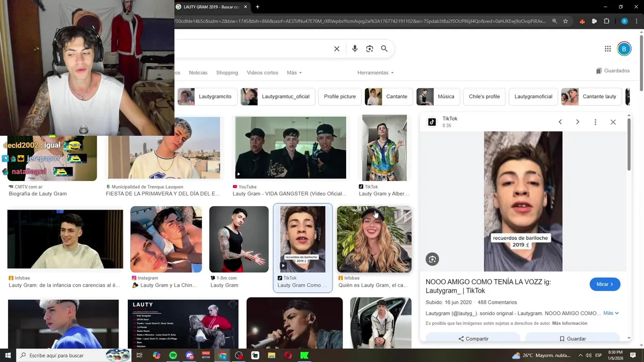Screen dimensions: 644x362
Task: Open a new browser tab
Action: pos(258,7)
